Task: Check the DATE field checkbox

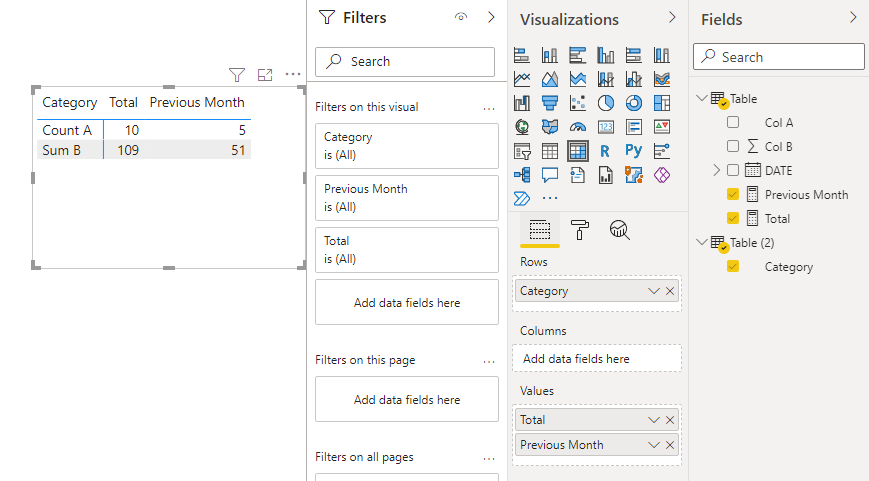Action: (x=733, y=170)
